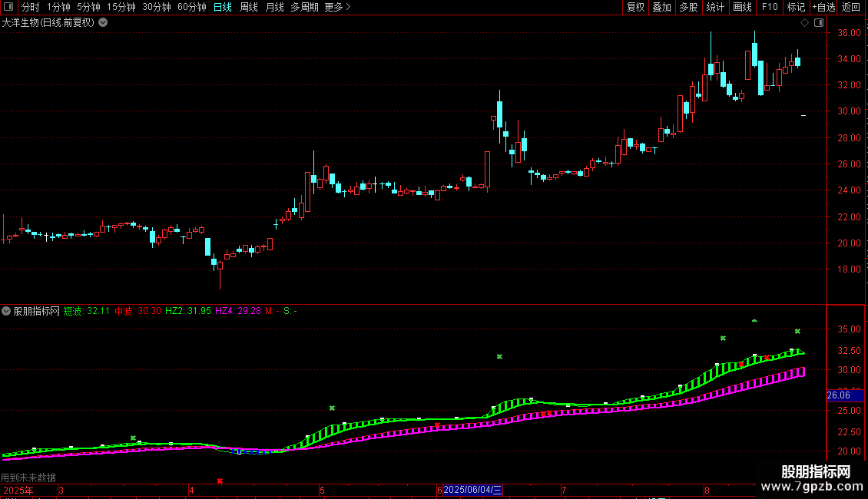Image resolution: width=868 pixels, height=499 pixels.
Task: Switch to 分时 intraday view
Action: pos(31,7)
